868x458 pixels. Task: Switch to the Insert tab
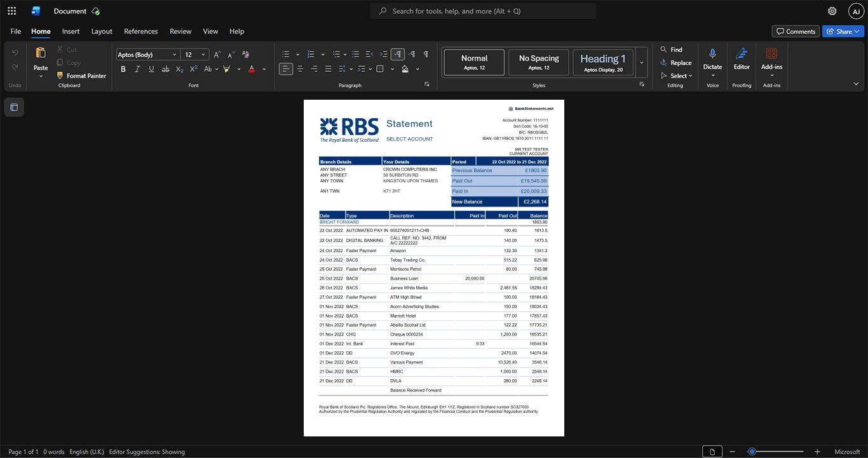point(71,31)
